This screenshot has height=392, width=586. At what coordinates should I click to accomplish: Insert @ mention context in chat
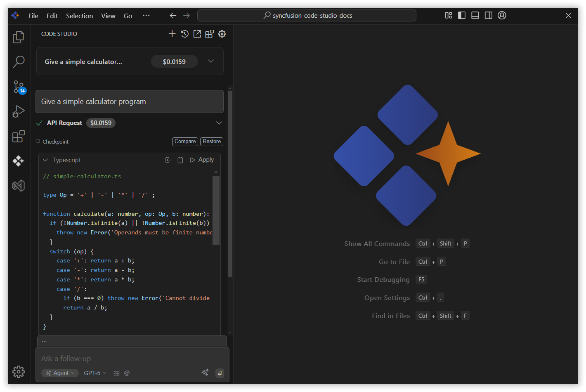coord(127,373)
